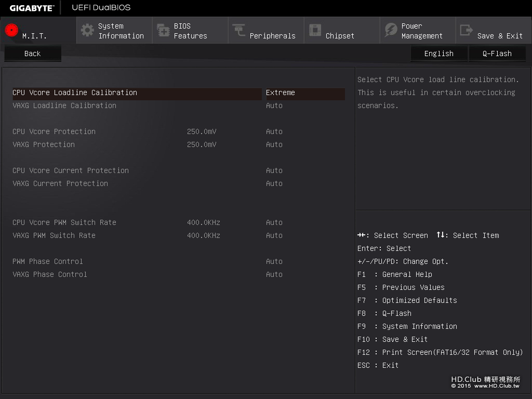Open VAXG Loadline Calibration Auto option
Screen dimensions: 532x399
coord(274,105)
